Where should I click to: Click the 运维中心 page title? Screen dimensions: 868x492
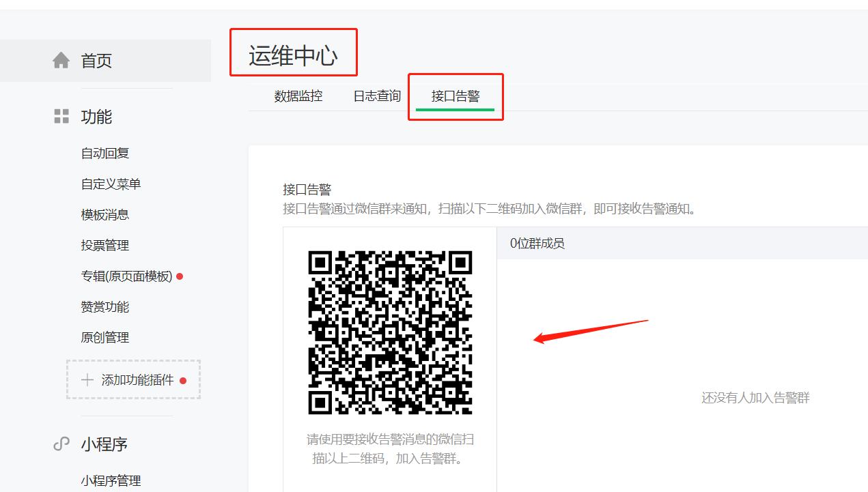click(x=293, y=56)
